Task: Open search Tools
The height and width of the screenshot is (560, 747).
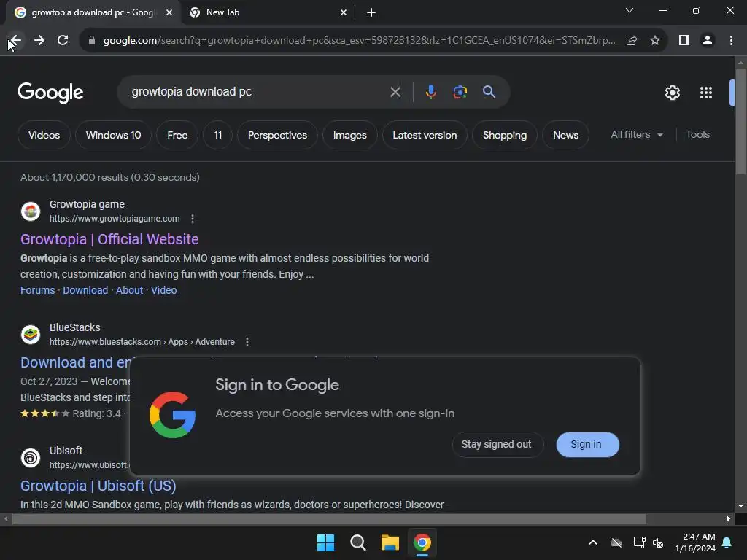Action: [x=697, y=135]
